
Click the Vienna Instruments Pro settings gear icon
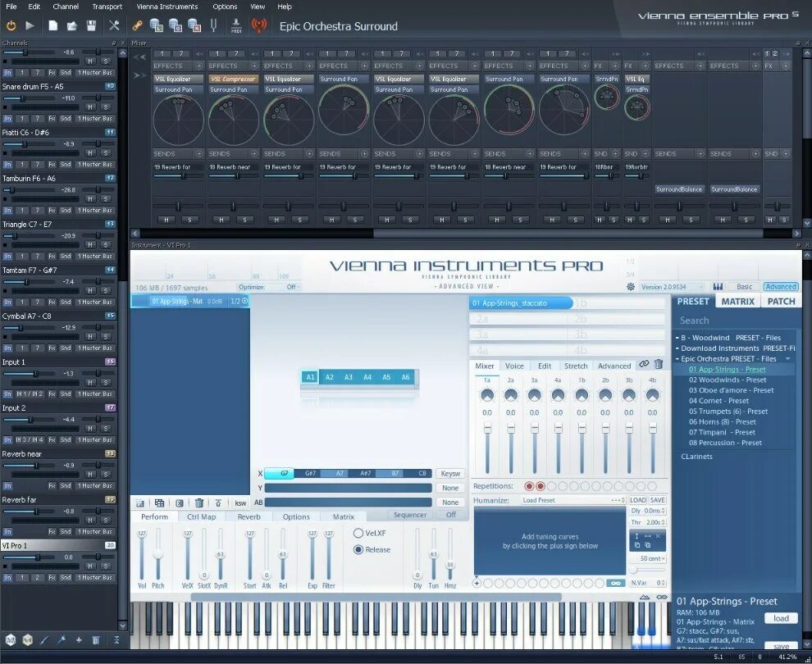(631, 287)
